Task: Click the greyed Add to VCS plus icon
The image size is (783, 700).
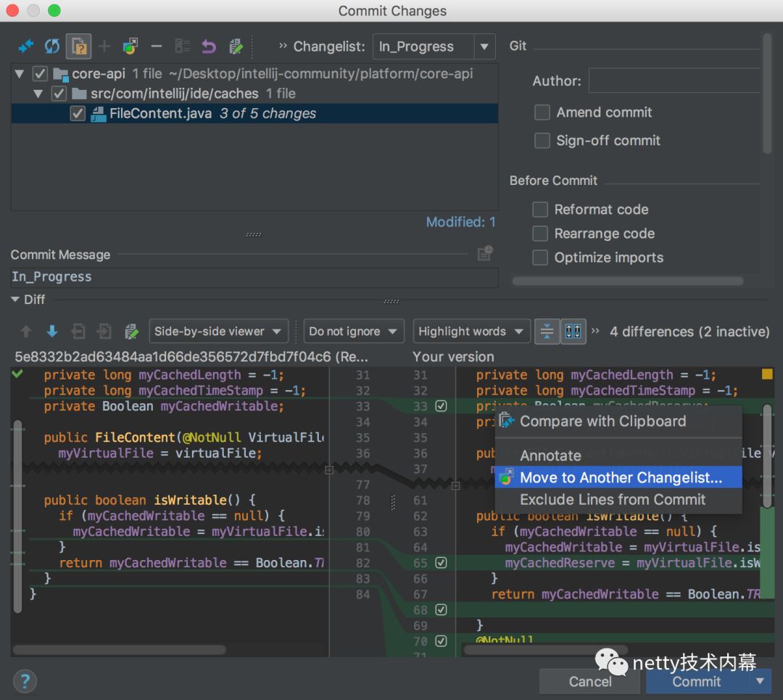Action: click(104, 46)
